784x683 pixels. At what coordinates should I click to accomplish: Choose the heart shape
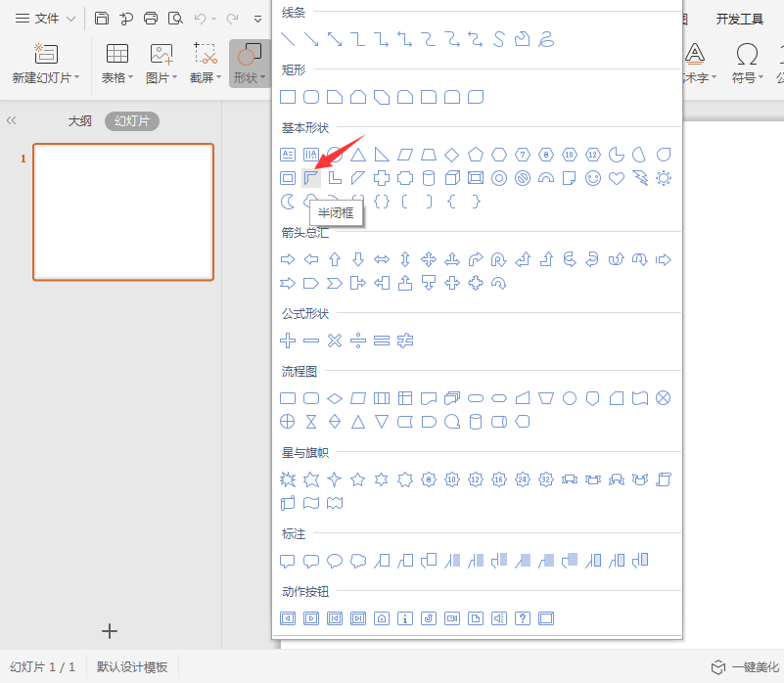click(617, 178)
